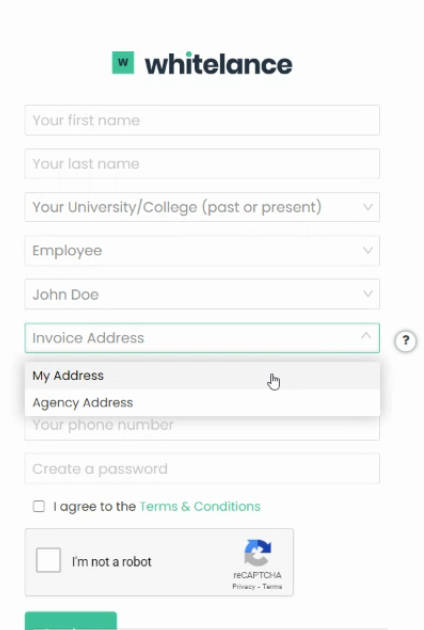
Task: Expand the John Doe dropdown chevron
Action: tap(367, 294)
